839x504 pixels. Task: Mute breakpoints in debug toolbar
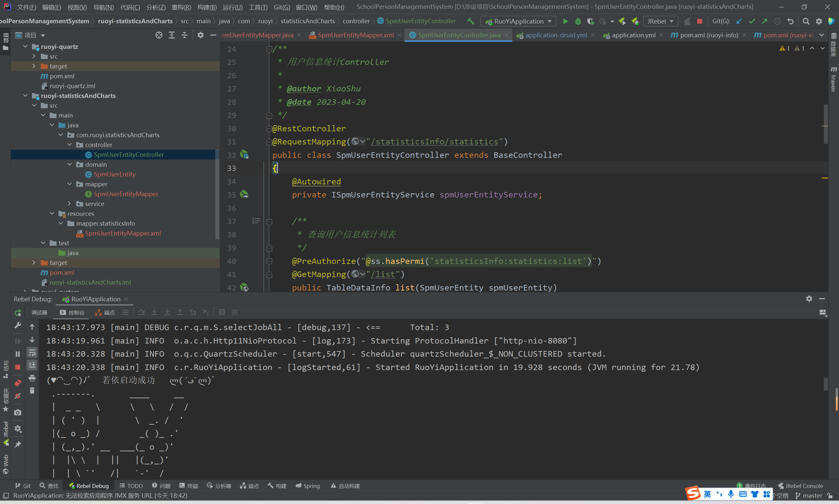point(18,396)
